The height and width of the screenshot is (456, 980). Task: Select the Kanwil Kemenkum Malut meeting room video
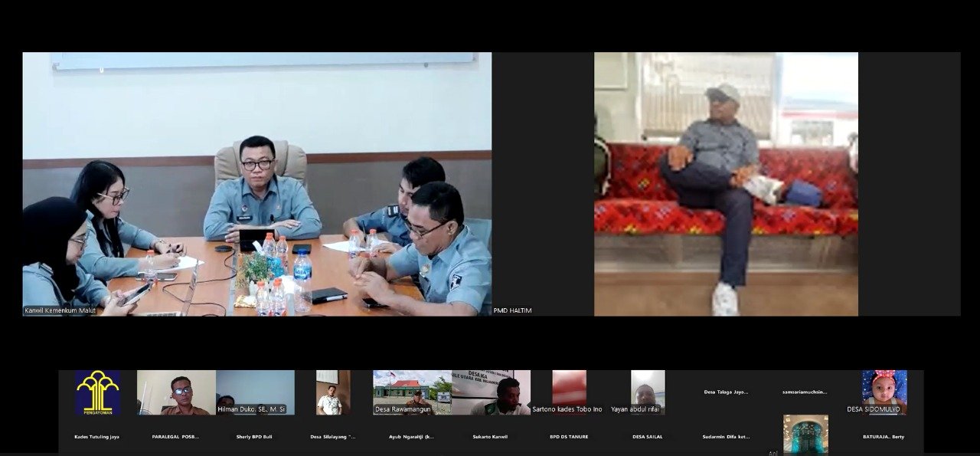tap(257, 184)
